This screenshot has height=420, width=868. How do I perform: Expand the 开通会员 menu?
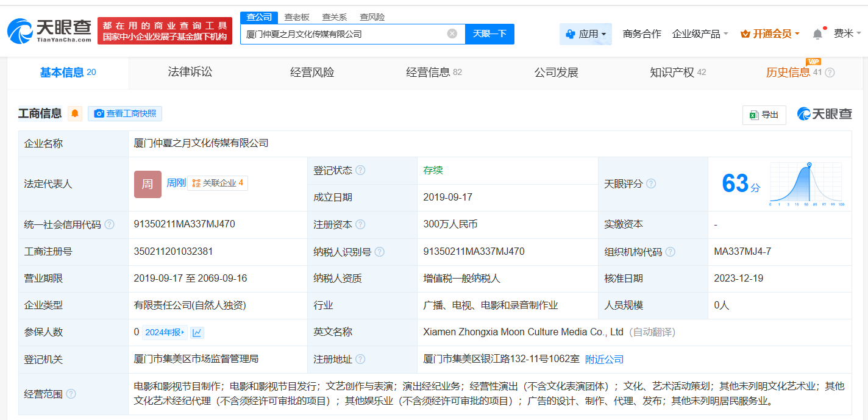[x=770, y=34]
